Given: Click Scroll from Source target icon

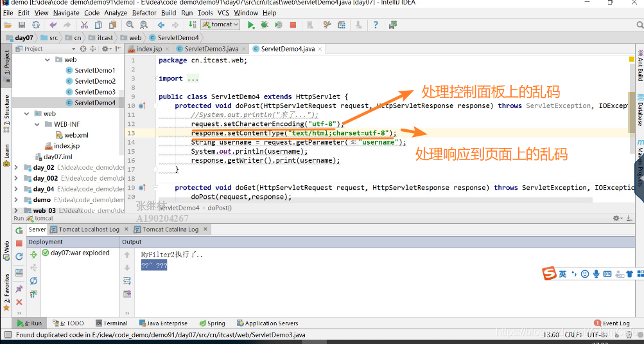Looking at the screenshot, I should coord(83,49).
